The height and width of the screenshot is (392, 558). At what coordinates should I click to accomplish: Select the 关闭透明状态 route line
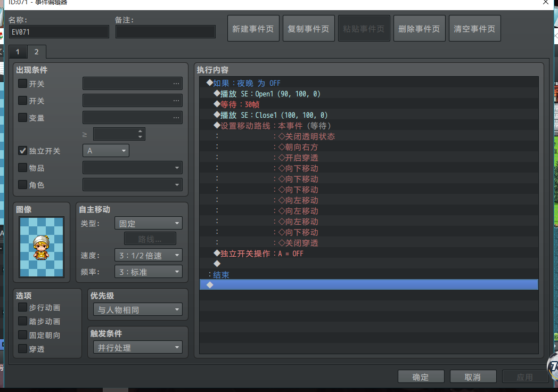coord(368,136)
